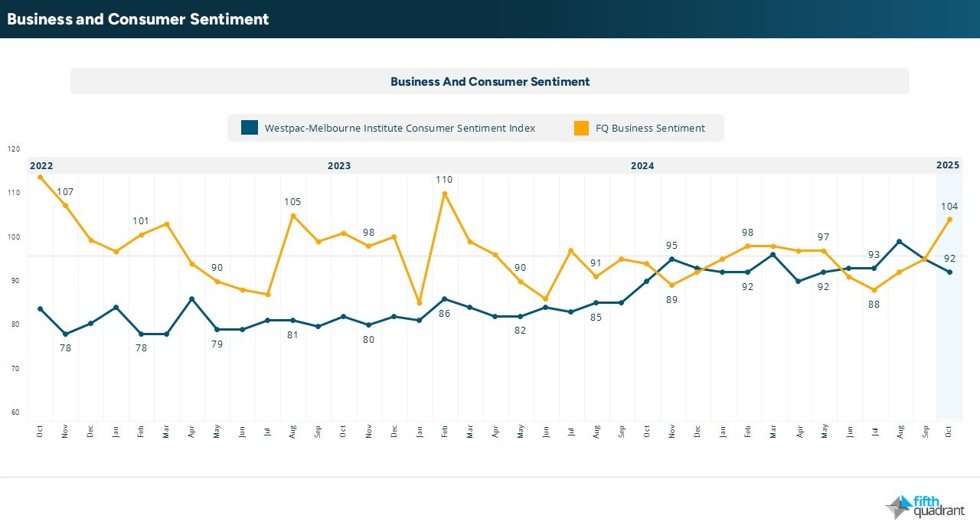The image size is (980, 525).
Task: Click the 2022 year label
Action: tap(41, 165)
